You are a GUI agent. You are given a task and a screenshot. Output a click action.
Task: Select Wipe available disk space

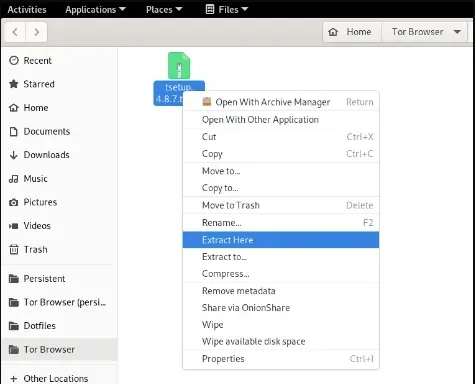click(281, 341)
